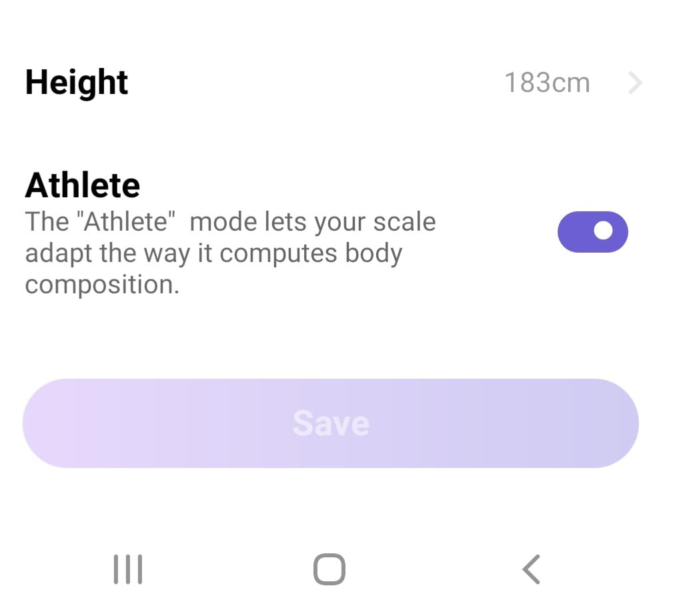Screen dimensions: 691x616
Task: Tap the Android home button
Action: click(x=329, y=569)
